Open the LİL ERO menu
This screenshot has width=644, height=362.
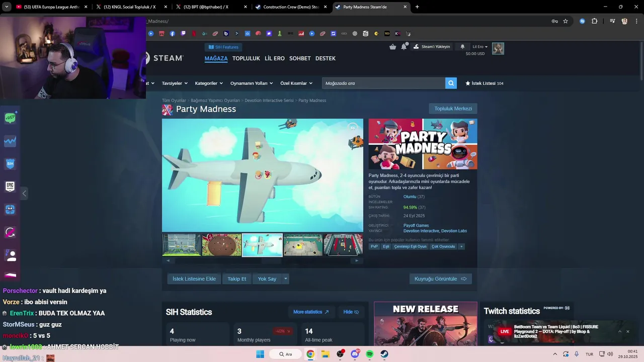pyautogui.click(x=275, y=58)
